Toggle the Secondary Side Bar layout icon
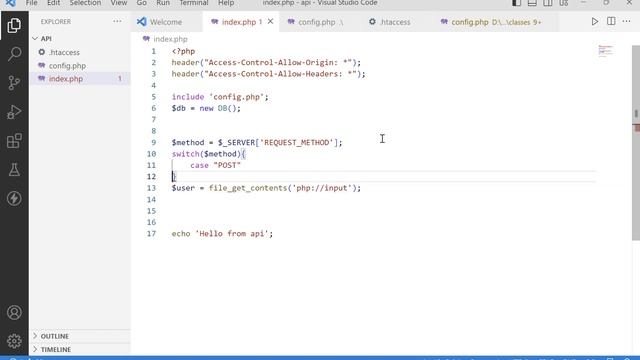Image resolution: width=640 pixels, height=360 pixels. [x=548, y=3]
